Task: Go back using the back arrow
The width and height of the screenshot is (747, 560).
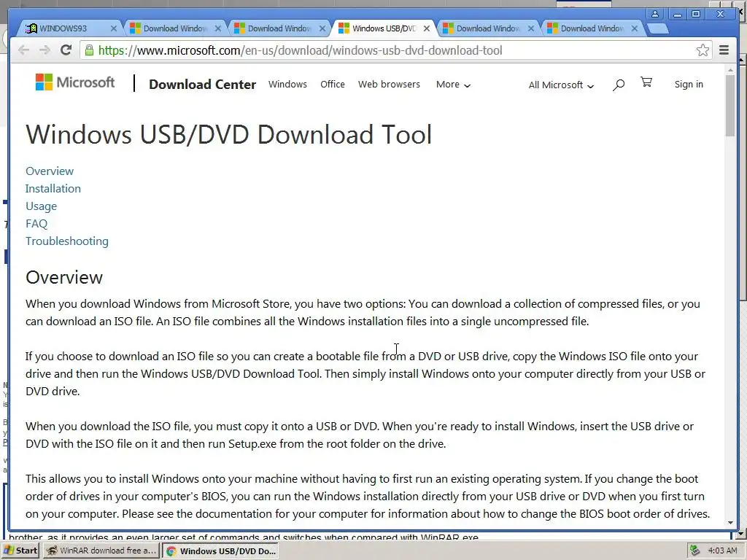Action: pos(24,50)
